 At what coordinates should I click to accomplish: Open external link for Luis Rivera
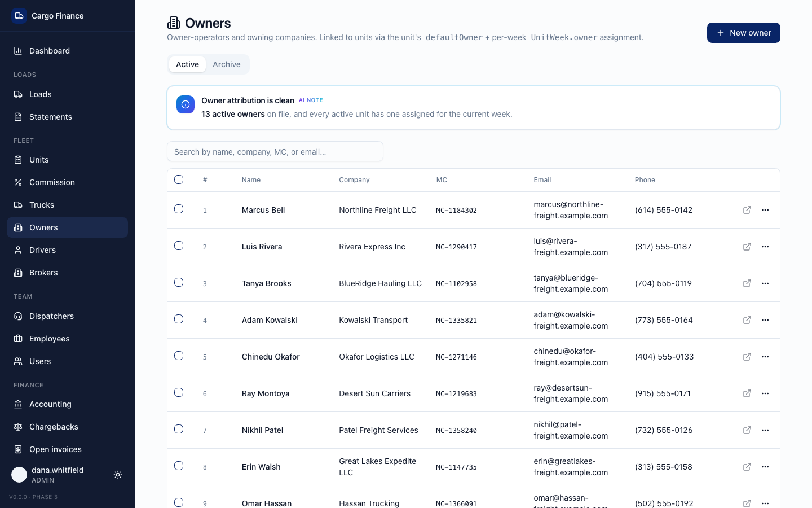[747, 247]
